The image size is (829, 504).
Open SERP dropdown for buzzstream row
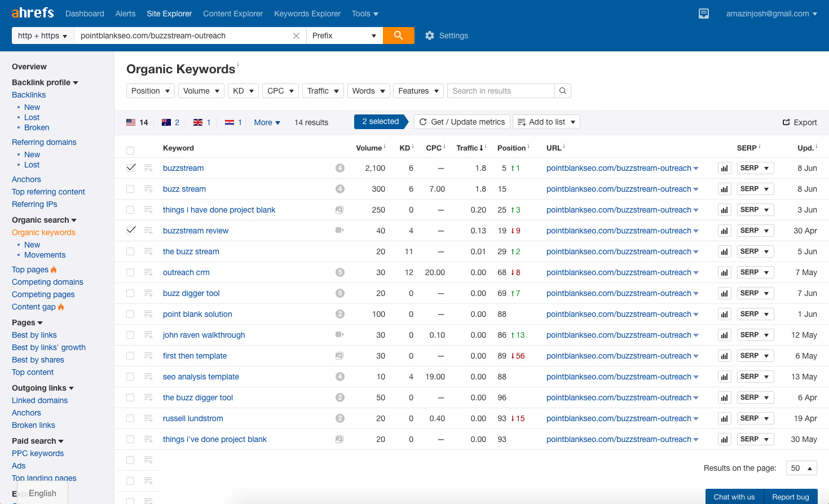click(755, 168)
